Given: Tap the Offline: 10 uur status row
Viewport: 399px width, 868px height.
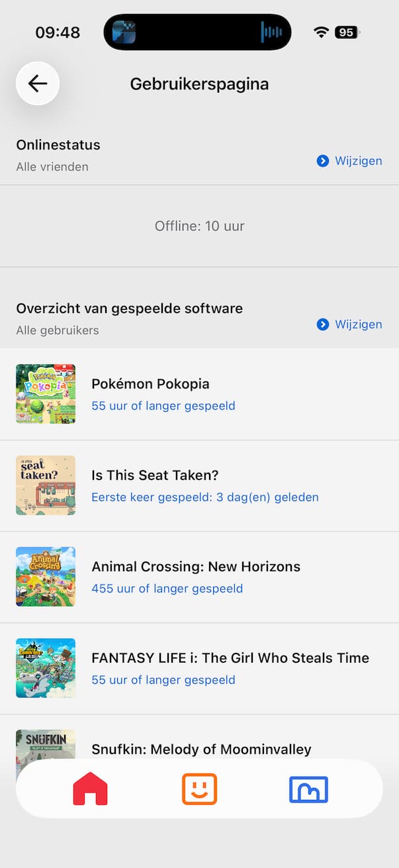Looking at the screenshot, I should pyautogui.click(x=199, y=226).
